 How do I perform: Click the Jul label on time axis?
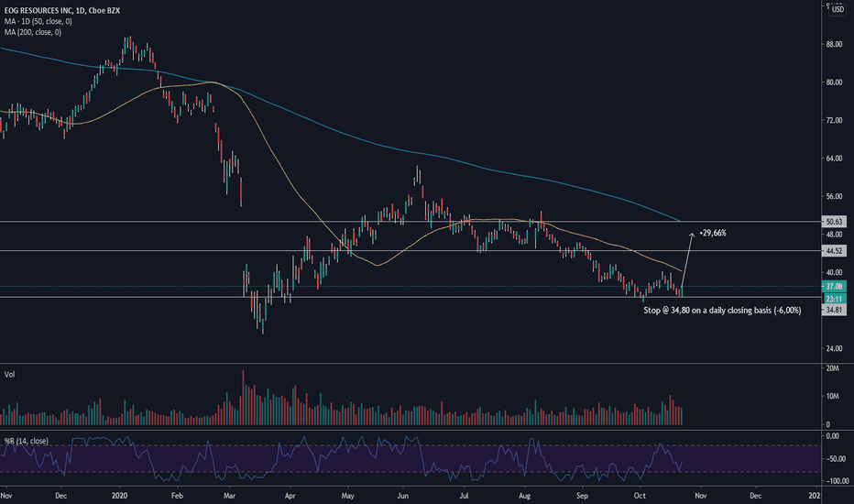tap(464, 496)
